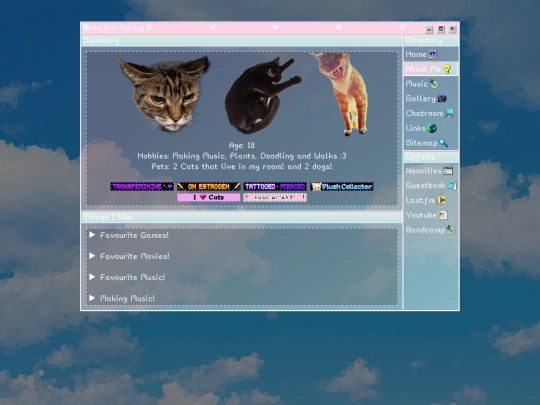Click the Last.fm play icon

(441, 200)
